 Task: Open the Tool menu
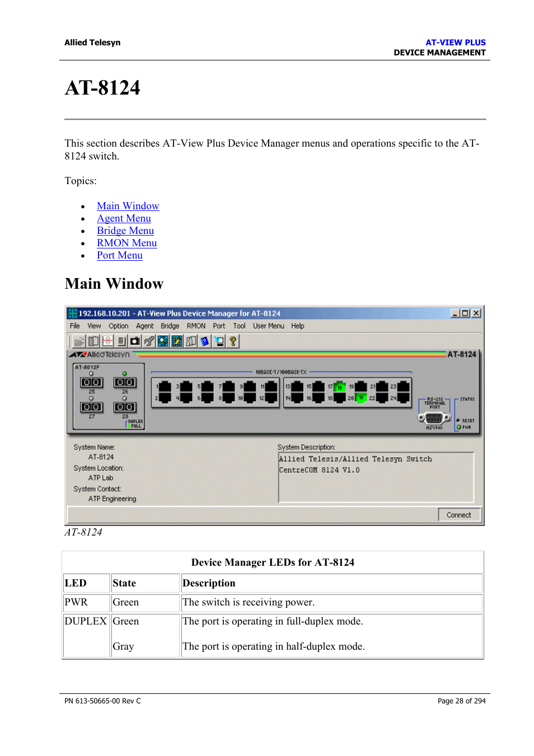240,326
